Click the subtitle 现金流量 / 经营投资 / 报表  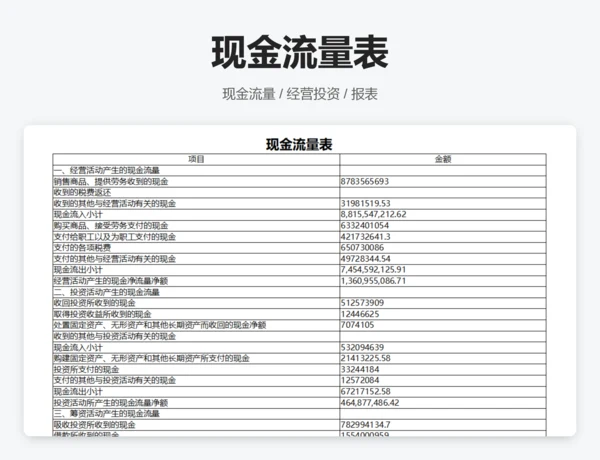pyautogui.click(x=300, y=94)
